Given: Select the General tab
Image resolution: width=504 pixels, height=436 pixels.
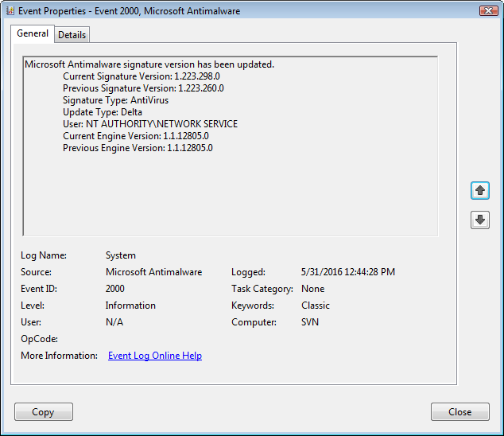Looking at the screenshot, I should (33, 33).
